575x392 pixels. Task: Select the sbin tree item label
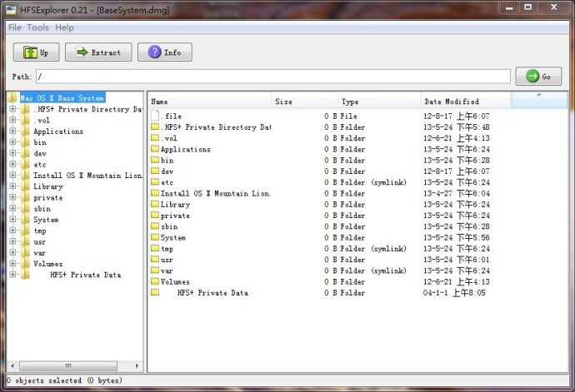click(x=42, y=209)
